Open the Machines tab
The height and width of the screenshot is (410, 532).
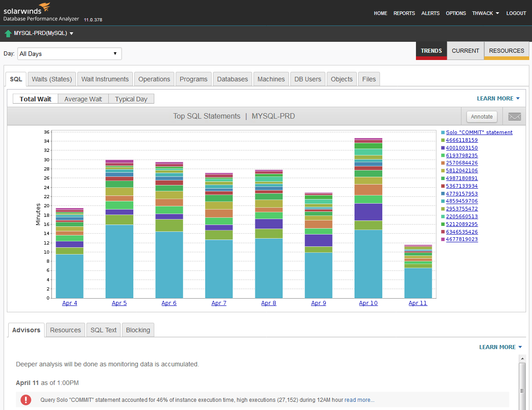pos(271,79)
